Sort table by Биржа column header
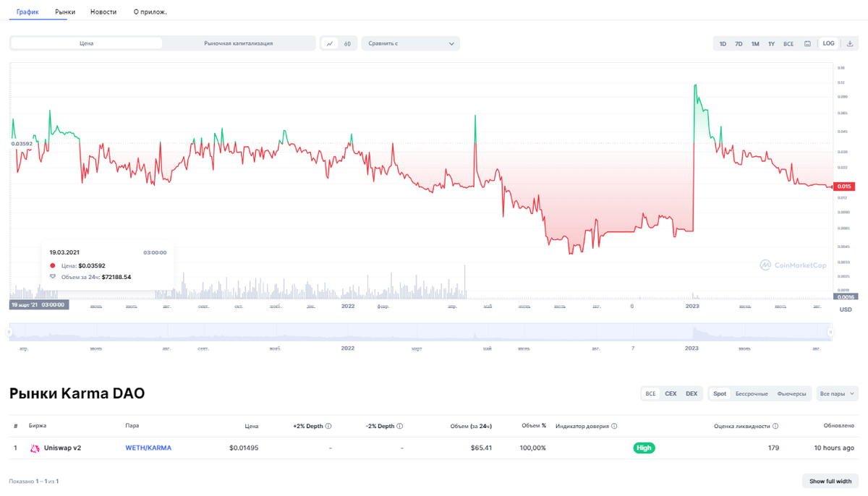868x496 pixels. [38, 426]
